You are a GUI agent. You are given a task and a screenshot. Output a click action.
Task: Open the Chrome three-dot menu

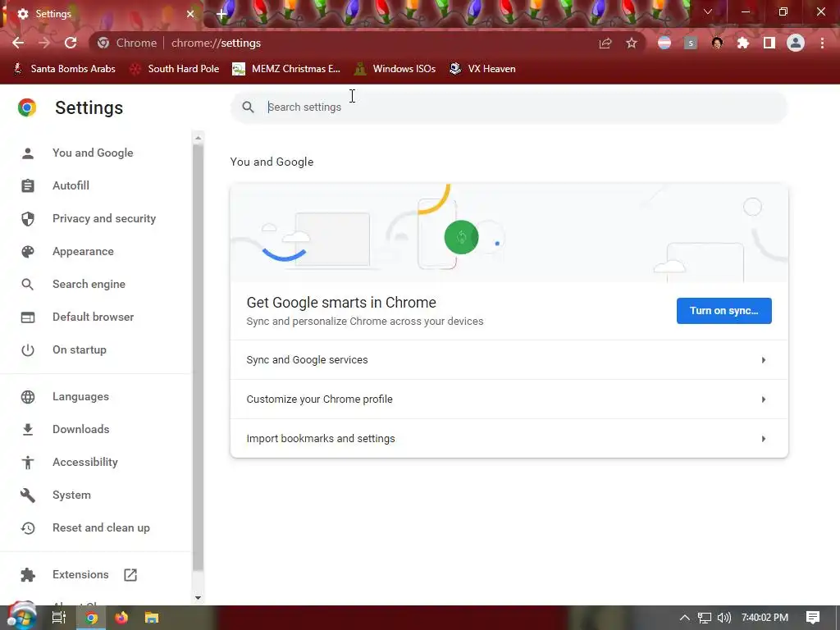pos(822,43)
